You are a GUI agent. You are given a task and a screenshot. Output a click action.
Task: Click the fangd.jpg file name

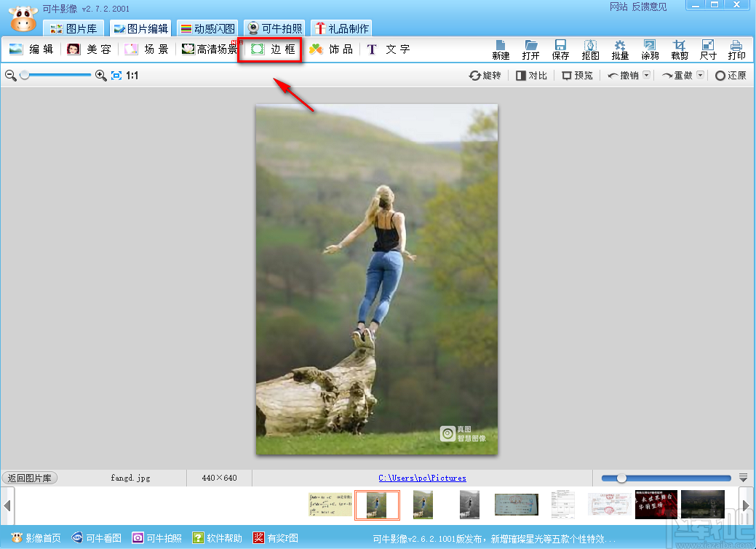[130, 478]
